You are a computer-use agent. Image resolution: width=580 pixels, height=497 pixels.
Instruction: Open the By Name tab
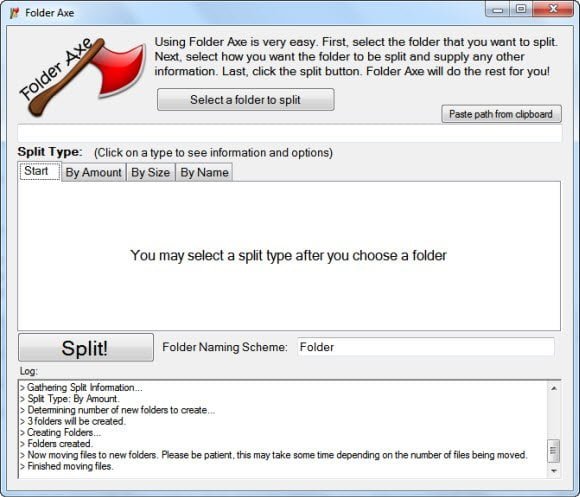[204, 172]
